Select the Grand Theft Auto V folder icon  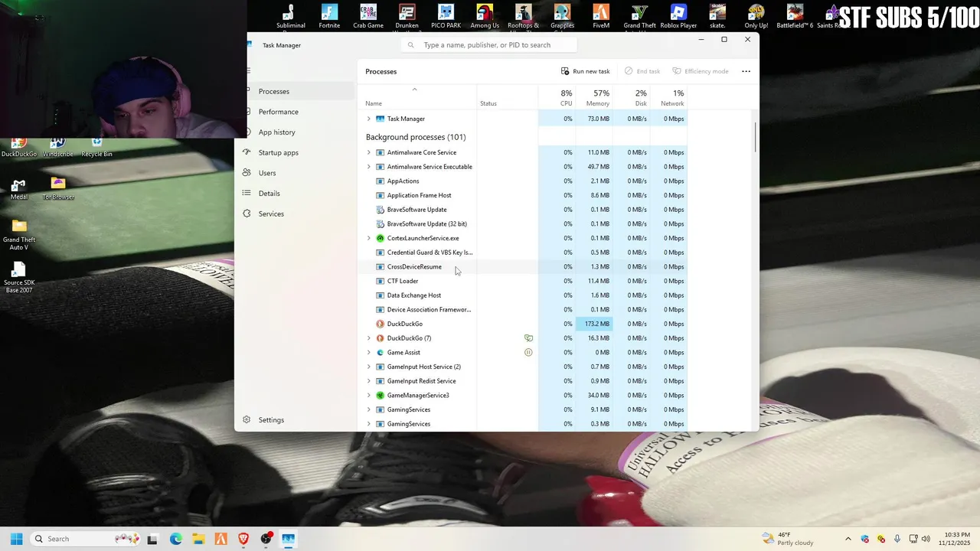pos(19,235)
